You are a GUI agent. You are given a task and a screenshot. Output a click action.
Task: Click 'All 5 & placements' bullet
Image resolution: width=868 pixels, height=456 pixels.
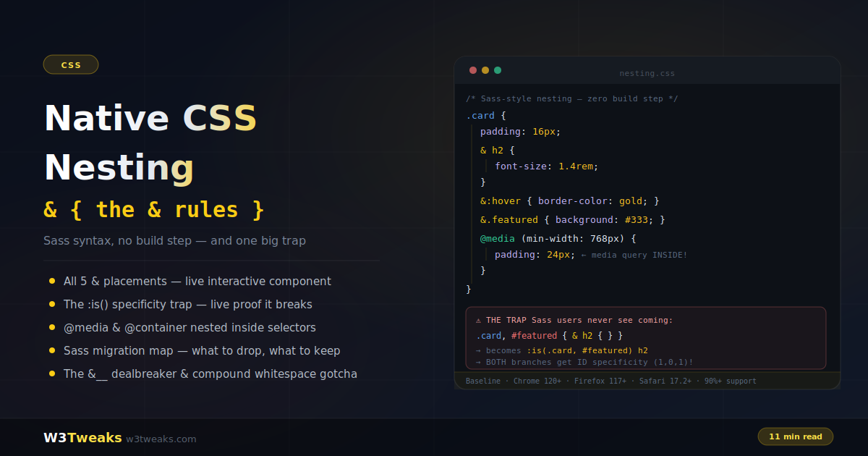[197, 282]
